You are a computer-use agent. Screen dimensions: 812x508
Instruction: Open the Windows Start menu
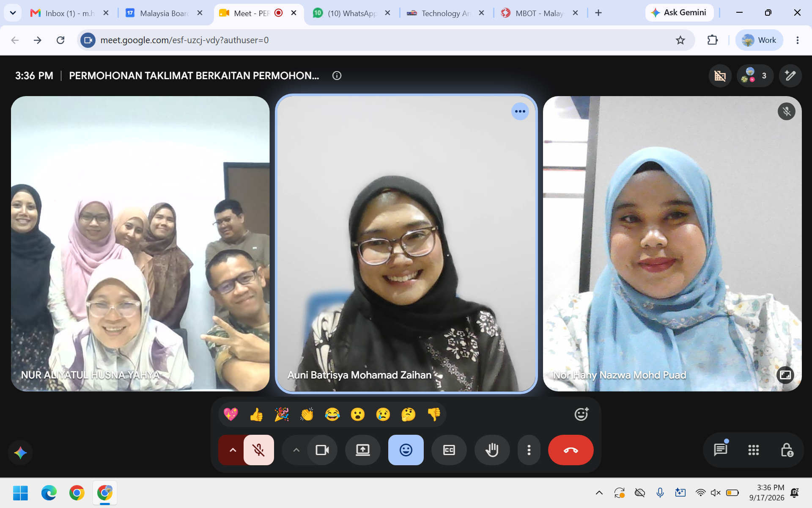[20, 493]
